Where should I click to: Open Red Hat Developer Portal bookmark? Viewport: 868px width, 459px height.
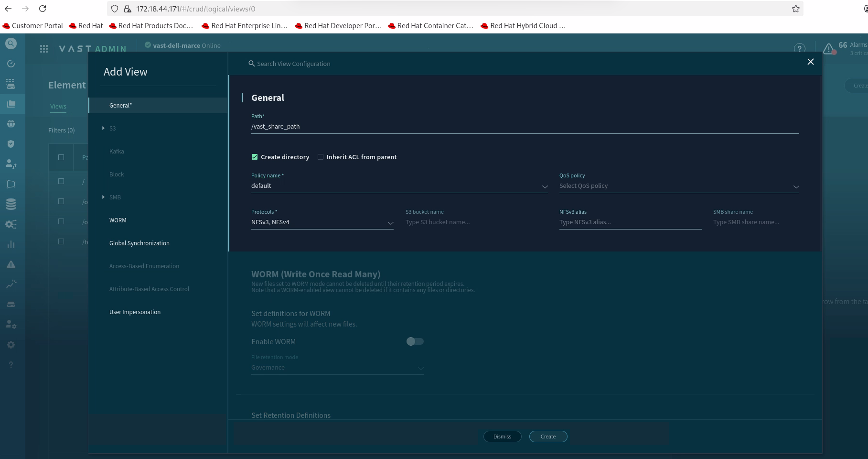338,26
